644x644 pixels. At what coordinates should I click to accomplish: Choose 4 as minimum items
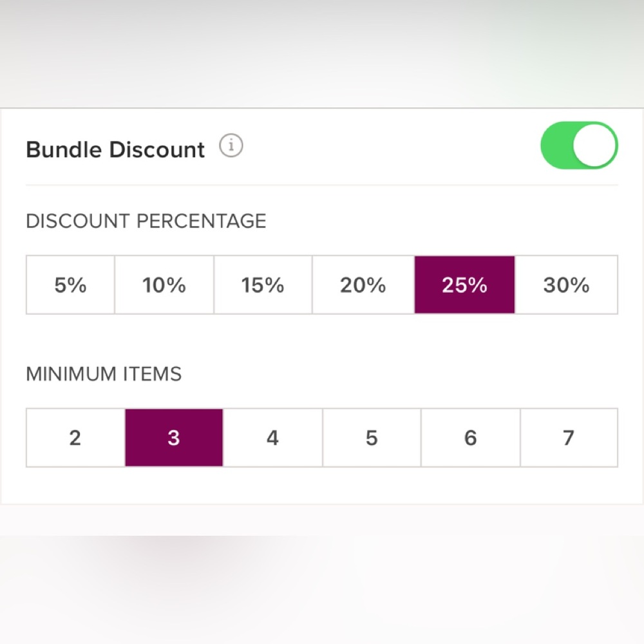point(272,437)
